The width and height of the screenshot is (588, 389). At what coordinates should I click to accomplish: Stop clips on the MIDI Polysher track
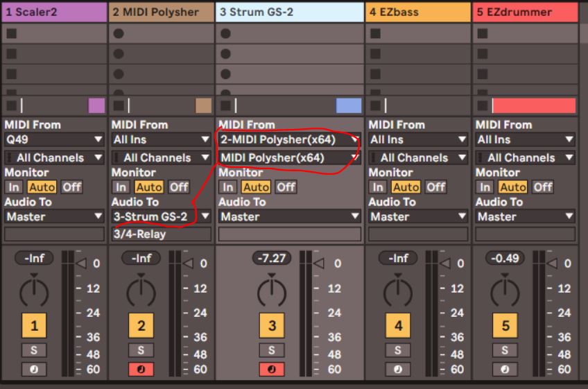click(x=119, y=106)
